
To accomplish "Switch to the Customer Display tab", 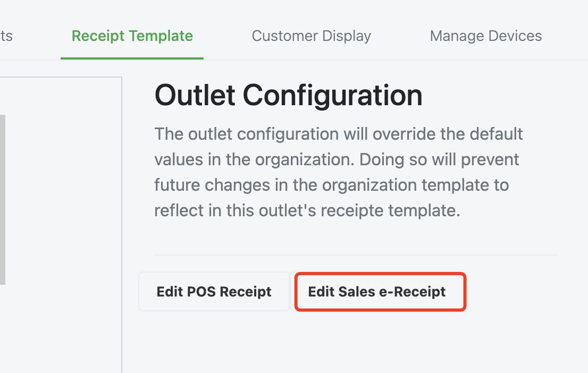I will pos(311,36).
